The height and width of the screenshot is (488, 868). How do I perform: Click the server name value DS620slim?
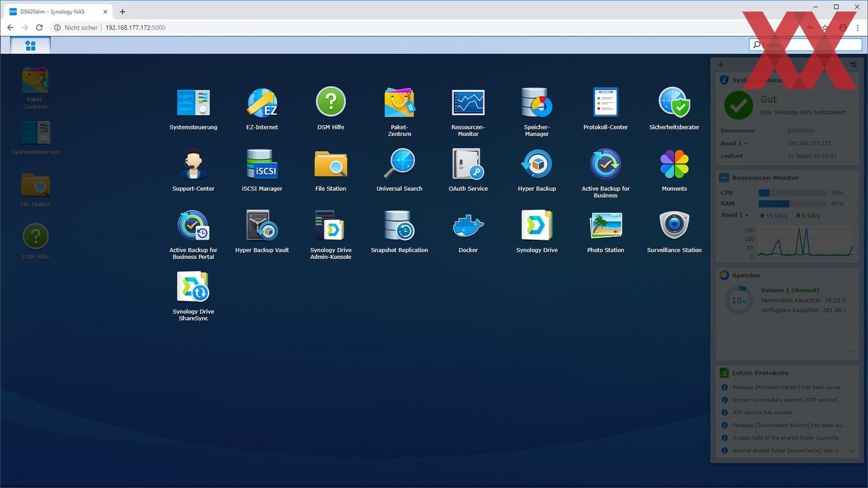pyautogui.click(x=802, y=130)
